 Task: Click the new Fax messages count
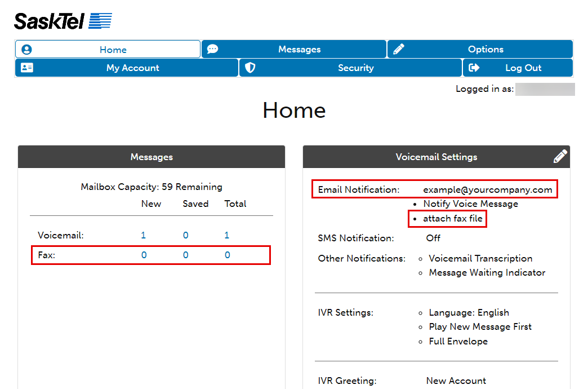(144, 255)
